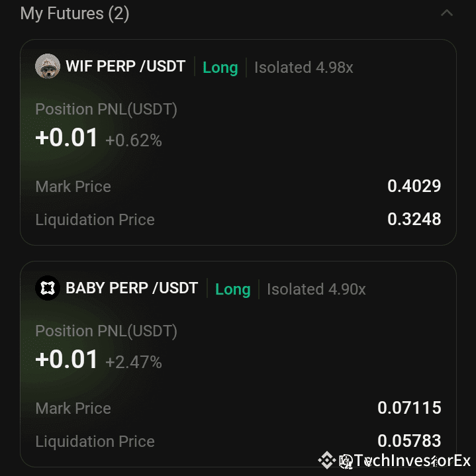476x476 pixels.
Task: Collapse the My Futures section chevron
Action: 447,13
